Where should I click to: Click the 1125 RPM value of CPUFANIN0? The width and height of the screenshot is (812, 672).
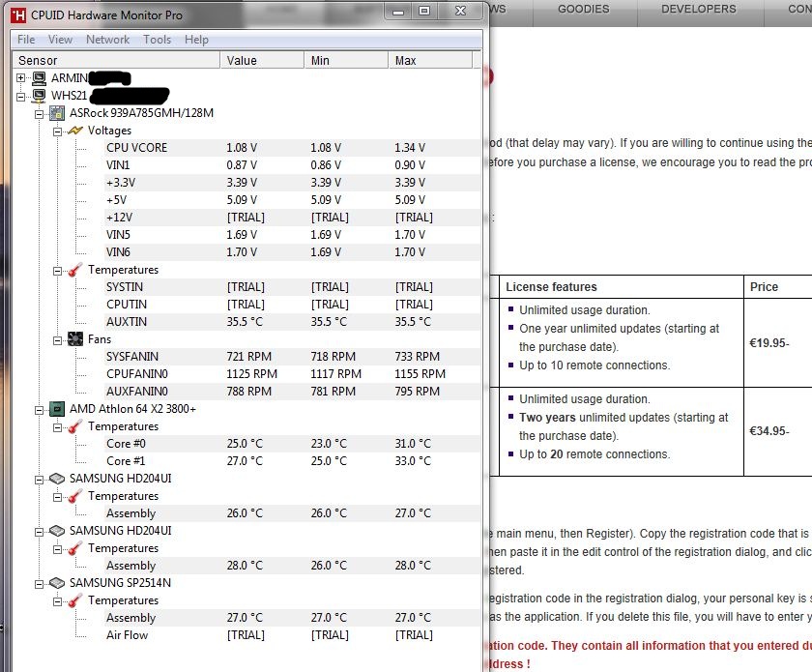pyautogui.click(x=251, y=374)
